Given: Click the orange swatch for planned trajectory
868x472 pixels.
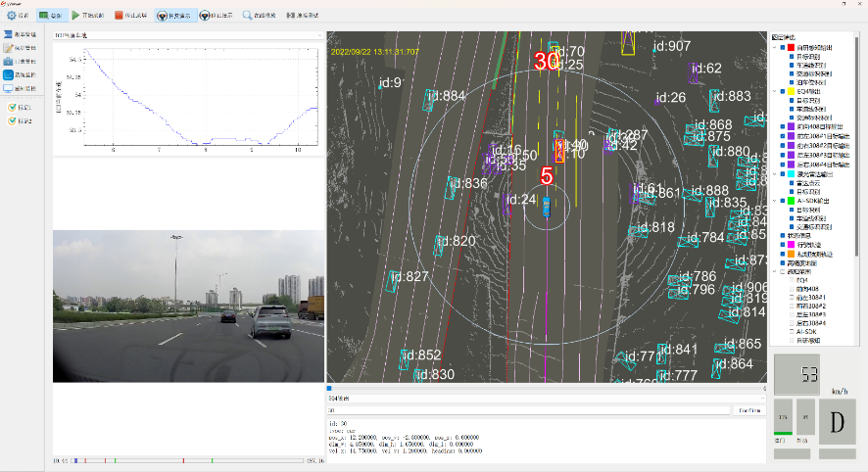Looking at the screenshot, I should tap(791, 254).
